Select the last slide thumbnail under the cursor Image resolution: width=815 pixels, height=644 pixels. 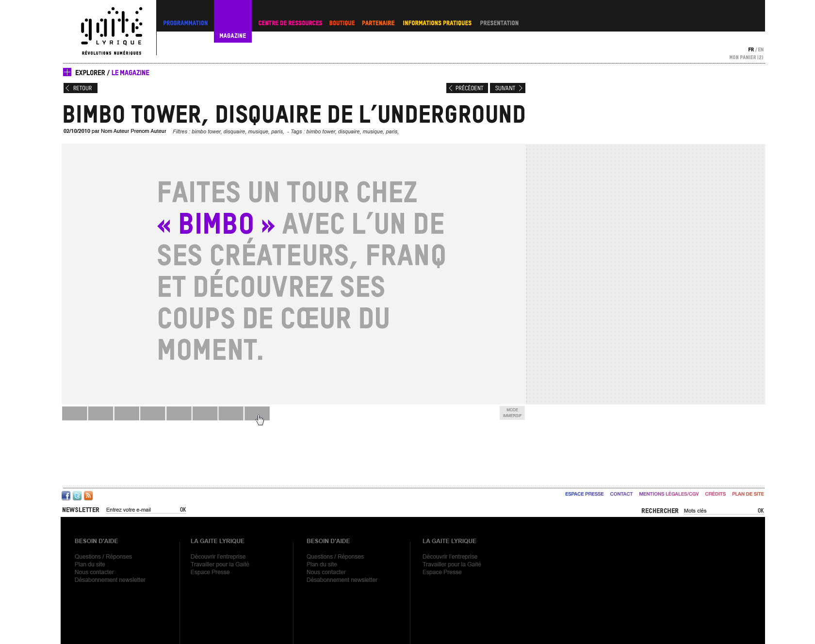tap(257, 413)
